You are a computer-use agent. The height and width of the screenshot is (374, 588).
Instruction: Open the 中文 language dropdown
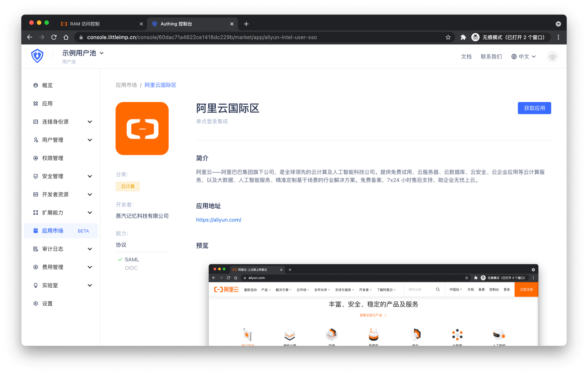tap(524, 57)
